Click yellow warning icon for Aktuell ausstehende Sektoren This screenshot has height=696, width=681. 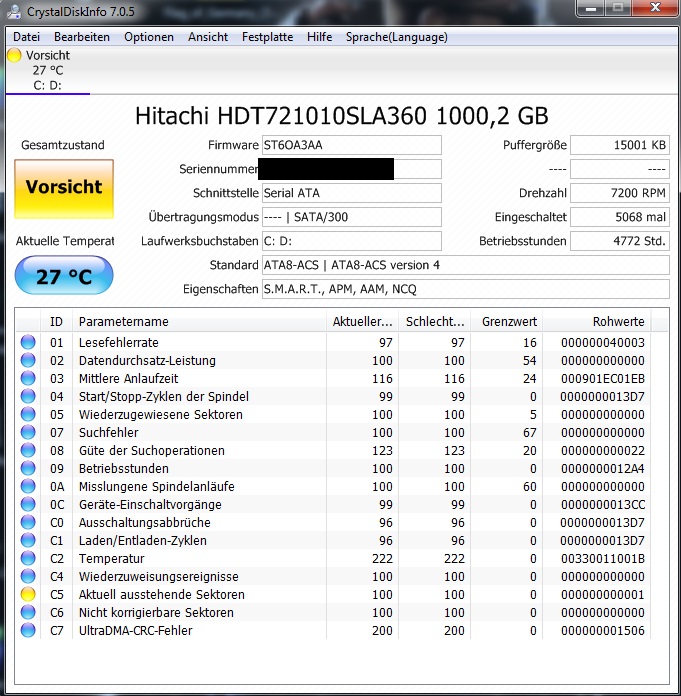point(28,594)
